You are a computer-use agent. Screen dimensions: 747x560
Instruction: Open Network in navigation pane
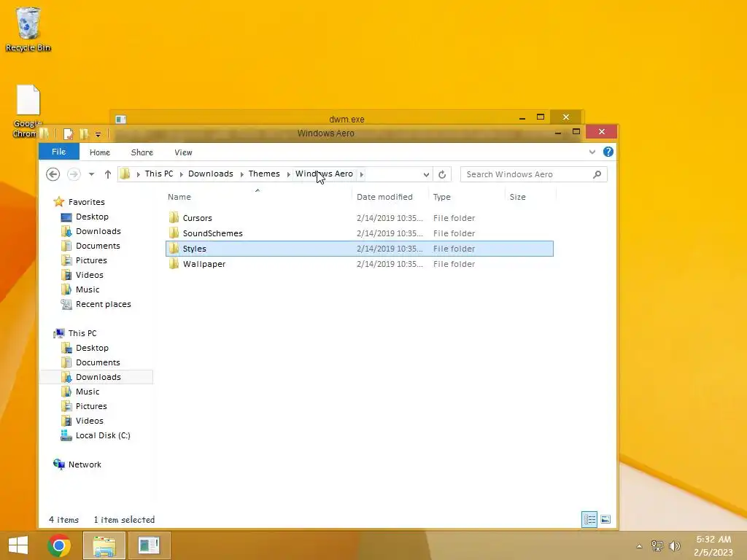[x=85, y=464]
